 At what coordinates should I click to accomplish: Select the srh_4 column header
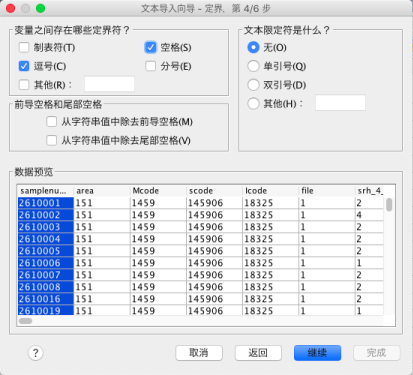(x=369, y=191)
